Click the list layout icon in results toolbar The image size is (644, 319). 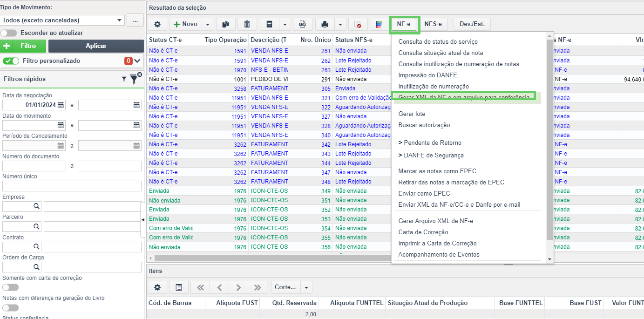[269, 24]
